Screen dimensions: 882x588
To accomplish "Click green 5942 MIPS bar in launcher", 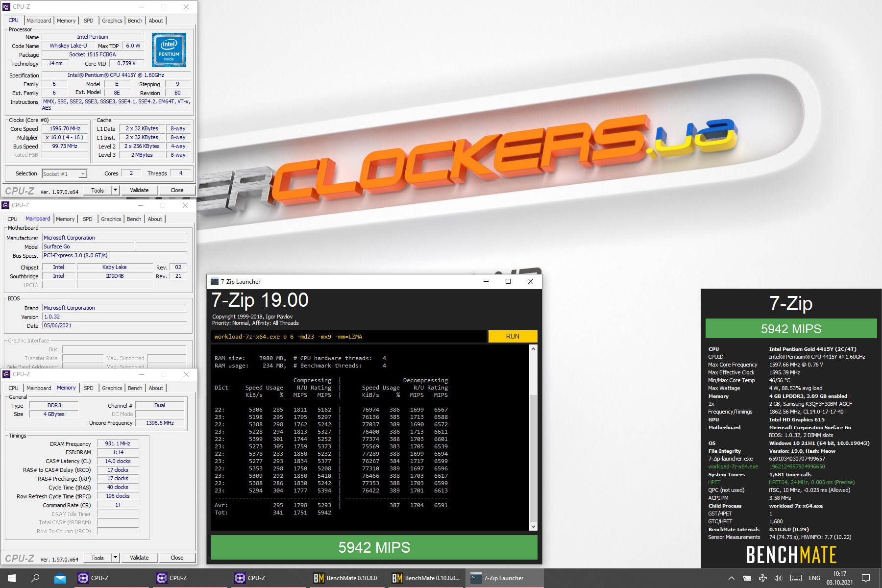I will pos(374,547).
